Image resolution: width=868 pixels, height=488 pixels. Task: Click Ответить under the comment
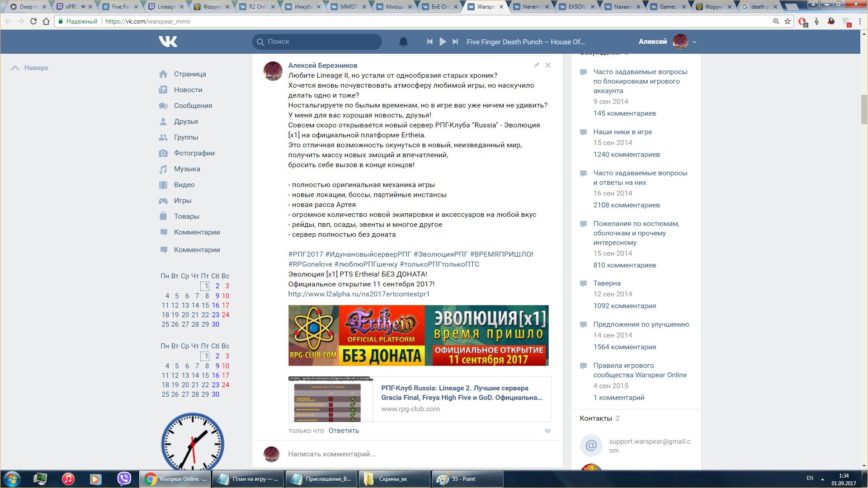344,431
